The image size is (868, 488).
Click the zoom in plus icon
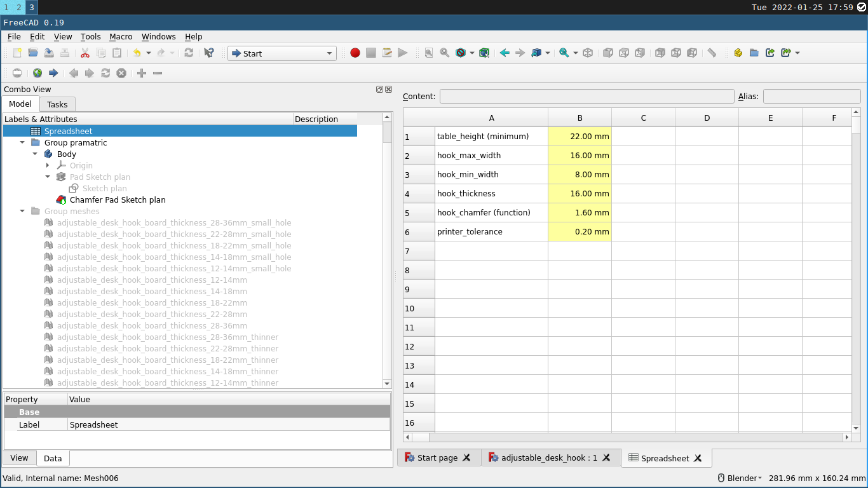[142, 73]
